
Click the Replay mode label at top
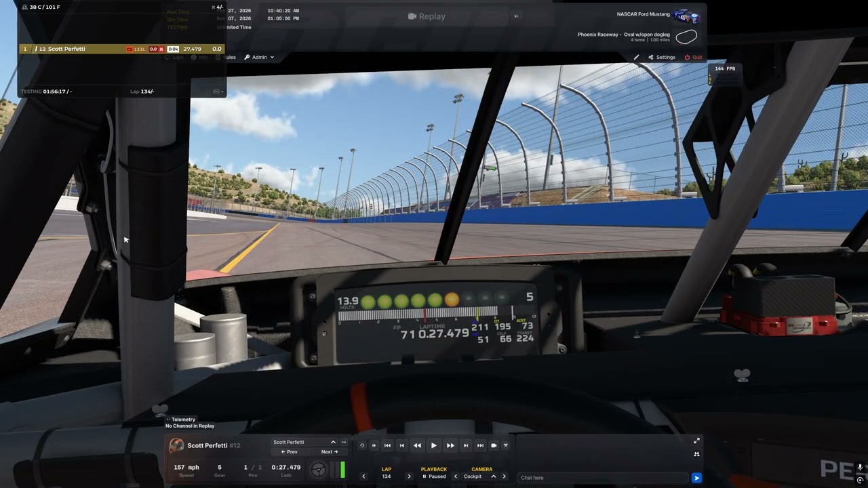click(x=427, y=16)
